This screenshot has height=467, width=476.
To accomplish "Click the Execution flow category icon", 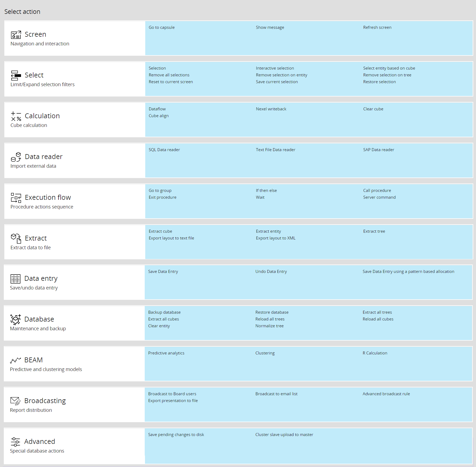I will click(16, 198).
